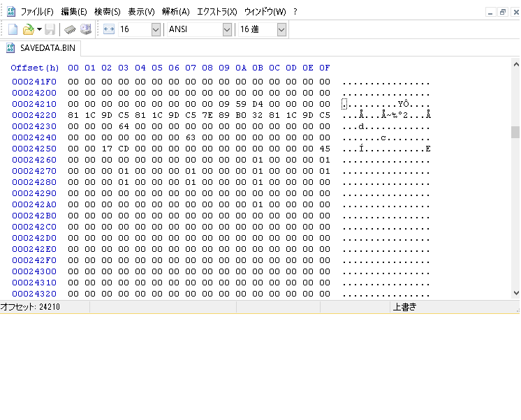521x420 pixels.
Task: Open the 解析(A) menu
Action: click(x=176, y=12)
